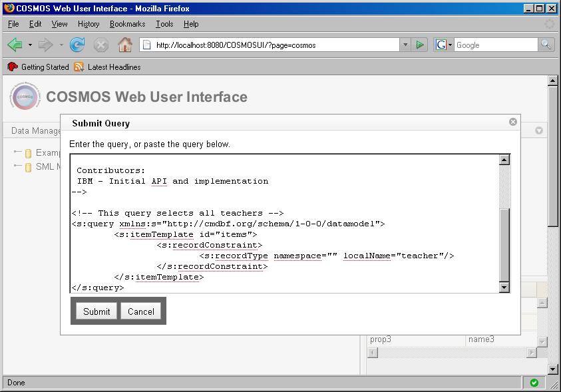561x392 pixels.
Task: Click the green Go arrow button
Action: (419, 45)
